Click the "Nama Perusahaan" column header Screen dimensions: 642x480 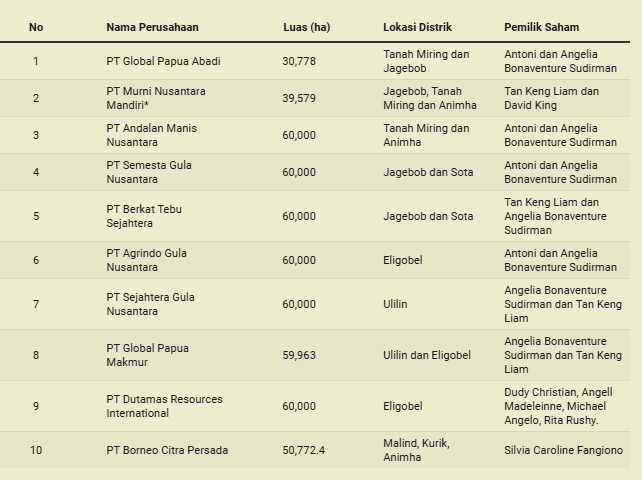(152, 27)
